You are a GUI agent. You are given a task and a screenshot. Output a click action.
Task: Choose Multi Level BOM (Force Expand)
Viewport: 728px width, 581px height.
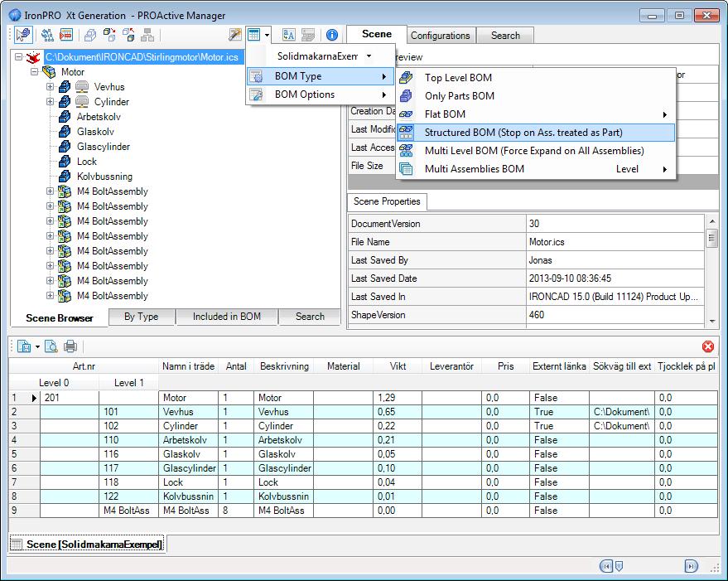(535, 151)
